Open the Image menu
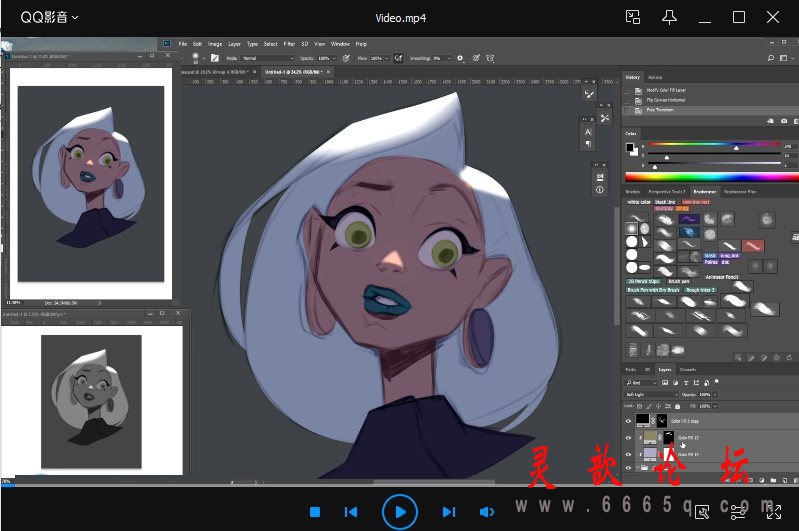The height and width of the screenshot is (531, 799). 215,44
